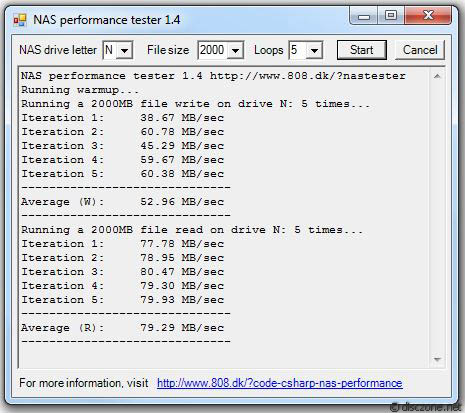Open the NAS drive letter dropdown arrow
This screenshot has height=413, width=465.
(x=124, y=51)
